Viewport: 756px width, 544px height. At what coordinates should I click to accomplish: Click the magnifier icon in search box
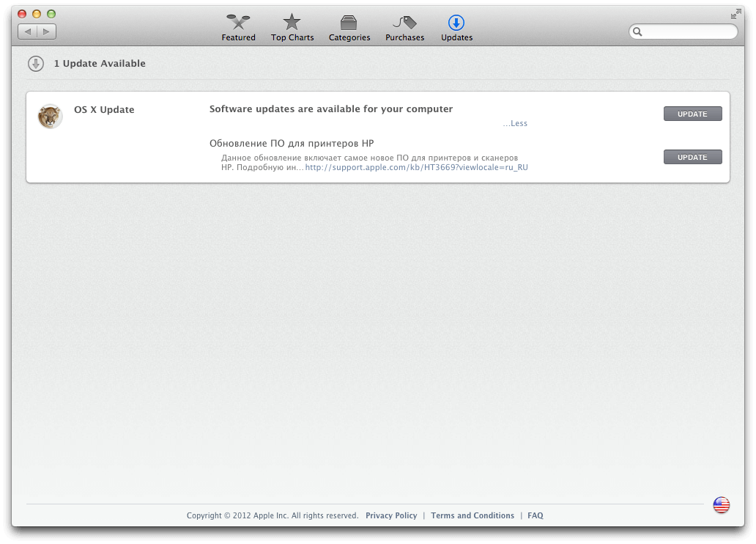(x=637, y=32)
